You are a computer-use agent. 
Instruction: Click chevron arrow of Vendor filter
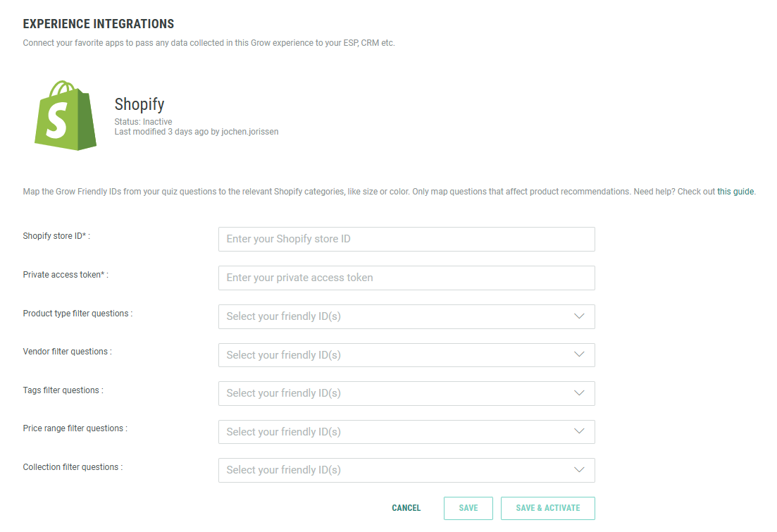[579, 355]
